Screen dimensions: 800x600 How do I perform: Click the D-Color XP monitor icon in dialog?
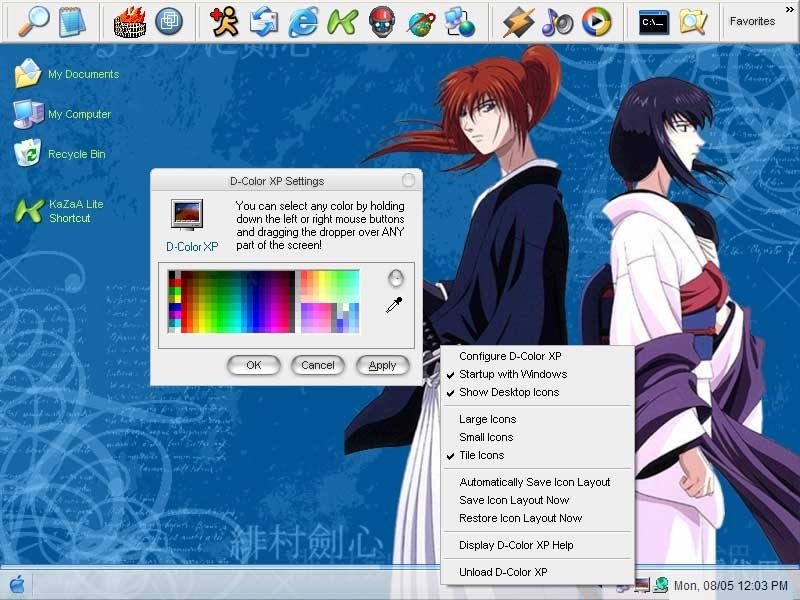pyautogui.click(x=187, y=214)
